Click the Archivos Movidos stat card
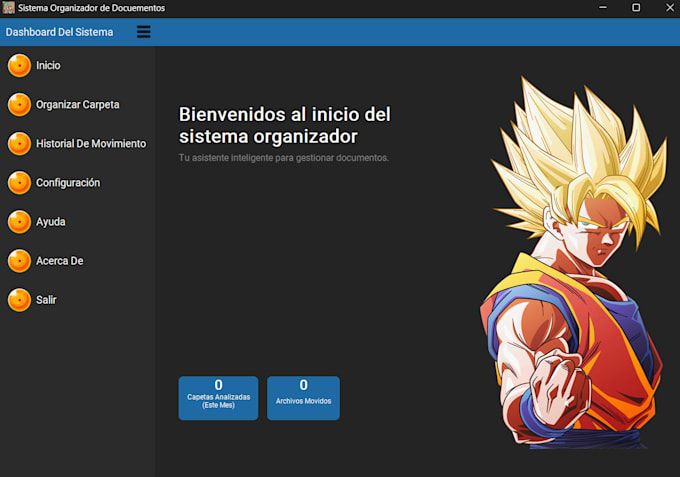 (304, 398)
